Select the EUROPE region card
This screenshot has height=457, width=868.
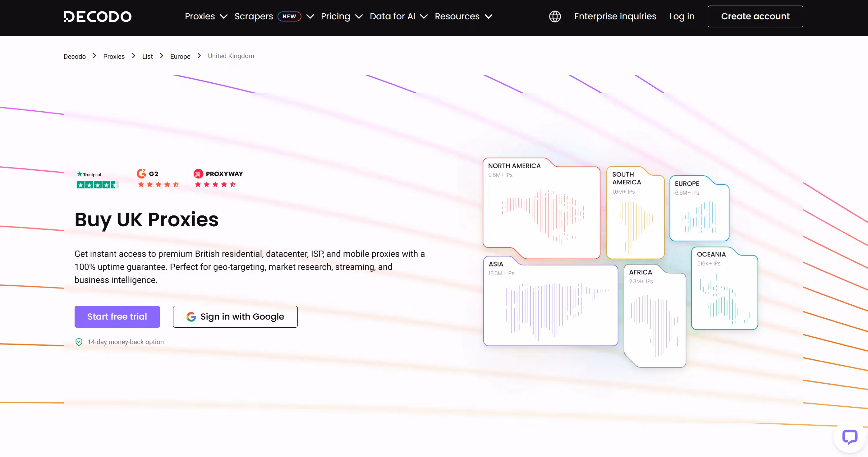coord(700,209)
